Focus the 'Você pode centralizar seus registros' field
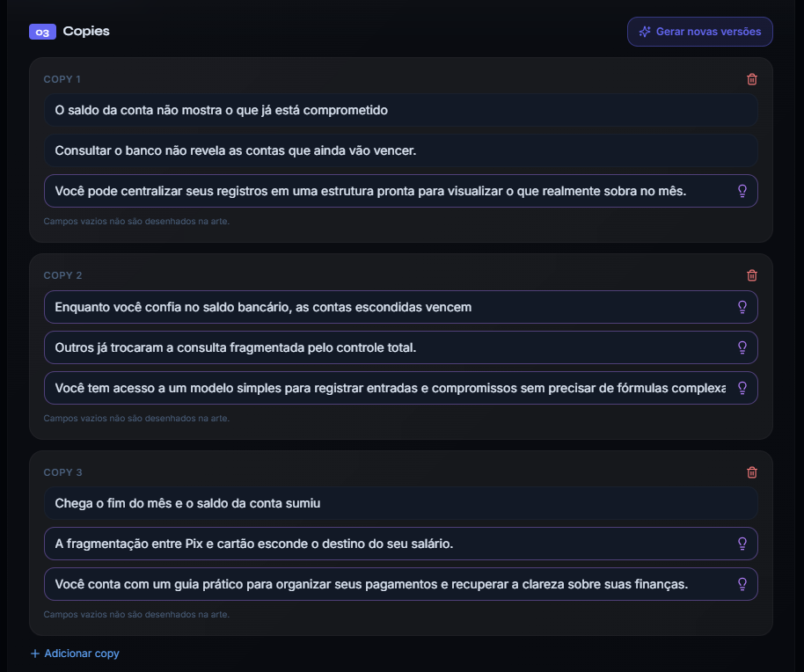804x672 pixels. point(401,191)
